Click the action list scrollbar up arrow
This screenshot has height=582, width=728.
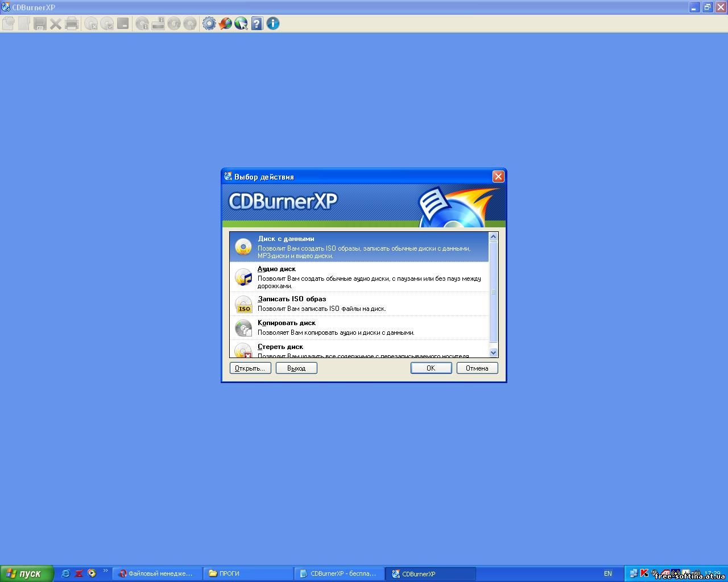(493, 236)
